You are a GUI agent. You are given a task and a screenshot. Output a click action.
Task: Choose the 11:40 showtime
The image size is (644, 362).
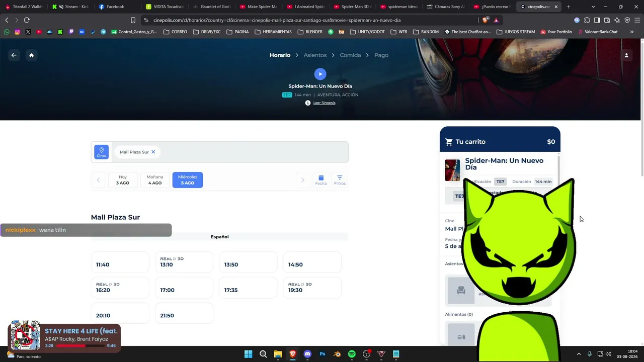(120, 262)
